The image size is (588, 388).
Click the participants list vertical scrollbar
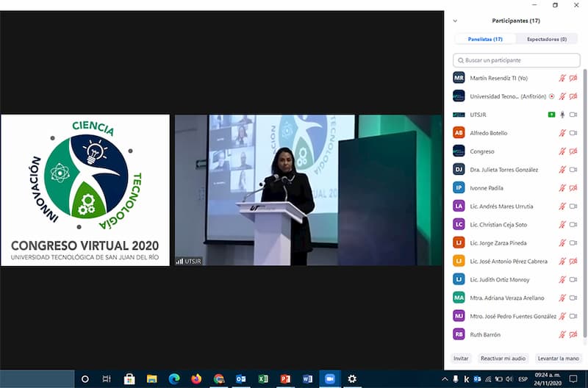[x=584, y=204]
